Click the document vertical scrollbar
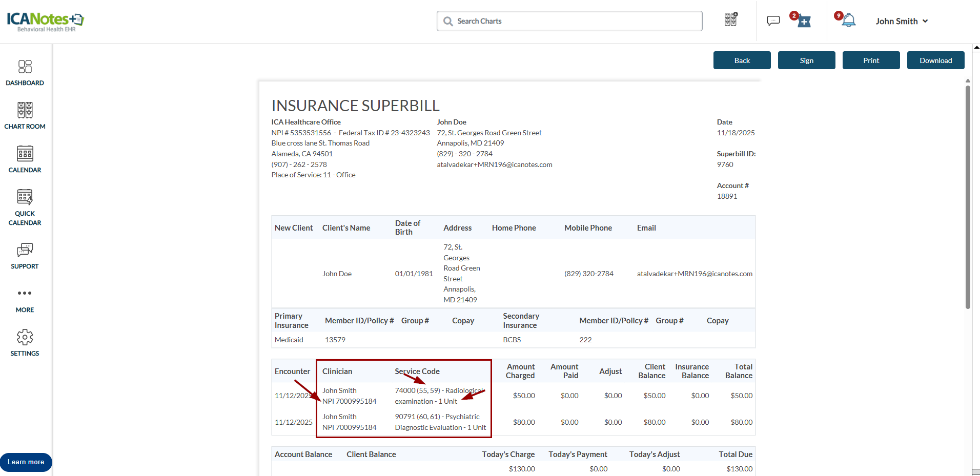 click(968, 197)
